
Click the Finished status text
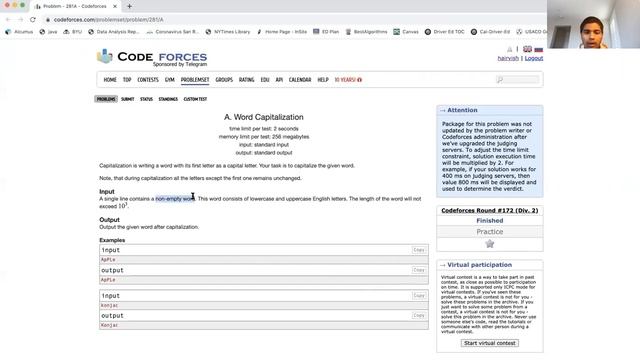(489, 221)
